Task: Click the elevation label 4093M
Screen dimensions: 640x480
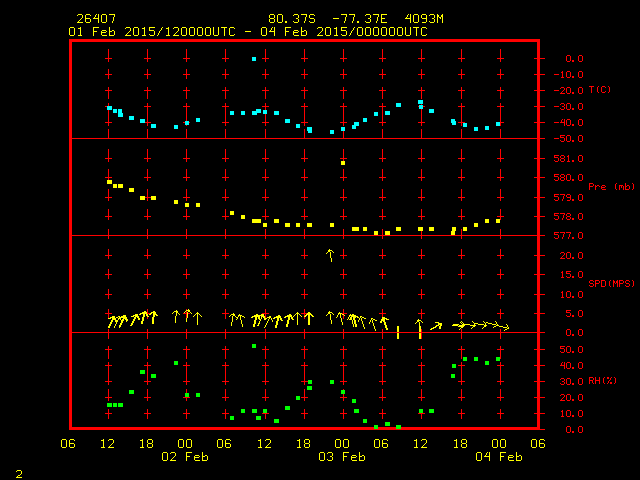Action: (424, 19)
